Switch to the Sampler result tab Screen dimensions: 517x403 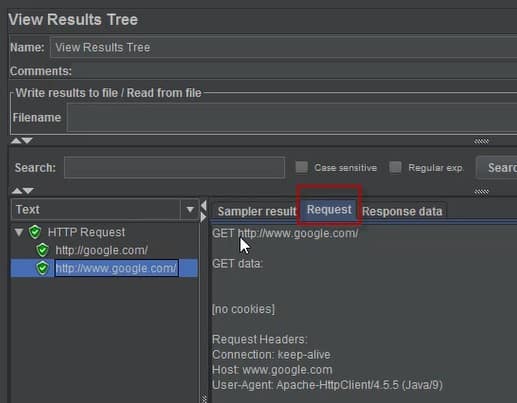256,211
